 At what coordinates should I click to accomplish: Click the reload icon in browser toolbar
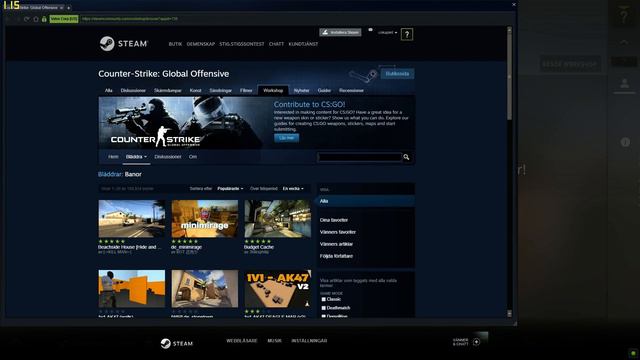click(x=27, y=19)
